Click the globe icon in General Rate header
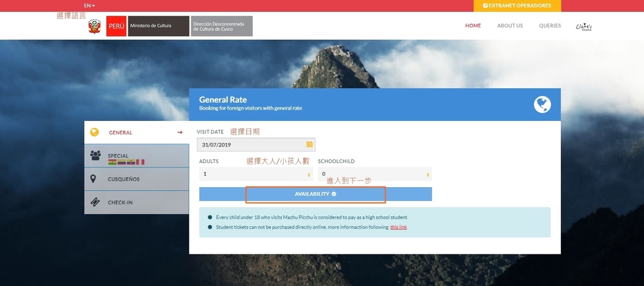The image size is (644, 286). click(x=542, y=105)
